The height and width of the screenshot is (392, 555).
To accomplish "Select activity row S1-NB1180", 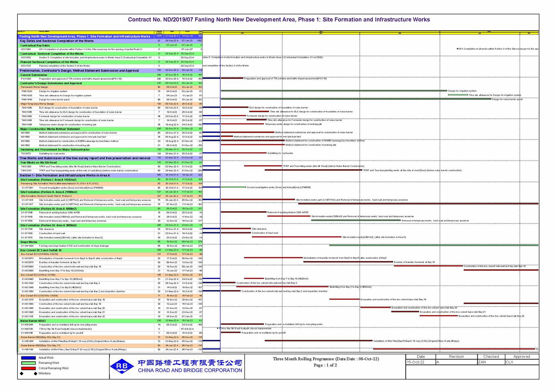I will click(110, 349).
